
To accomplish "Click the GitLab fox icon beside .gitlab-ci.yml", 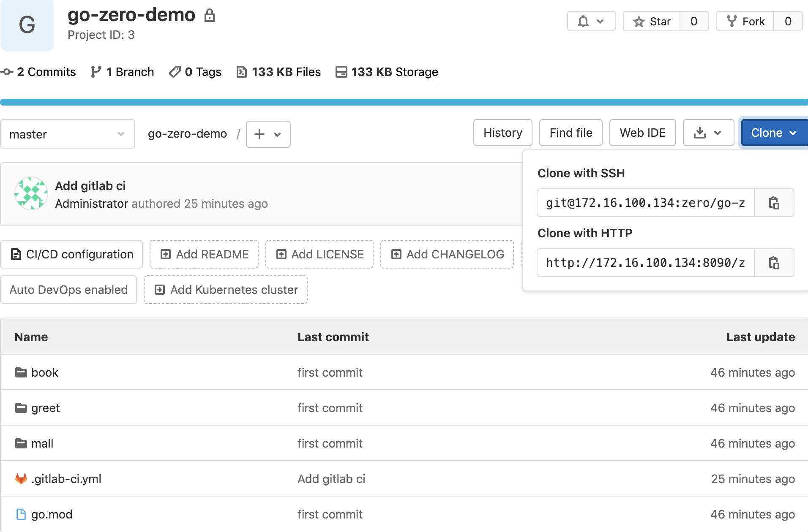I will tap(21, 478).
